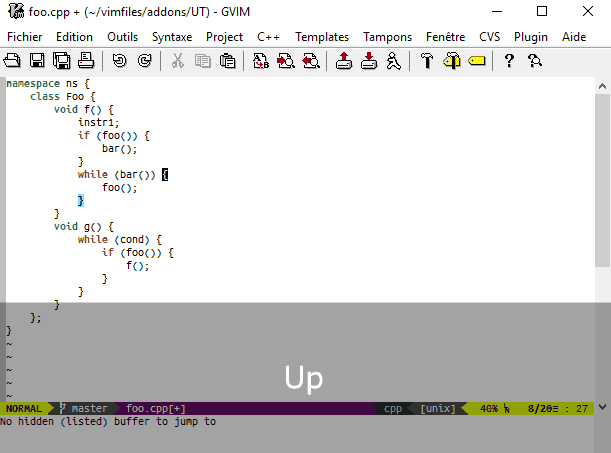611x453 pixels.
Task: Open the Templates menu
Action: coord(322,37)
